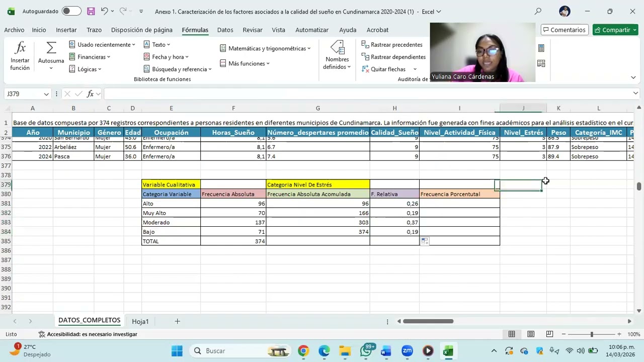Open Usado recientemente functions list
The width and height of the screenshot is (644, 362).
point(102,45)
